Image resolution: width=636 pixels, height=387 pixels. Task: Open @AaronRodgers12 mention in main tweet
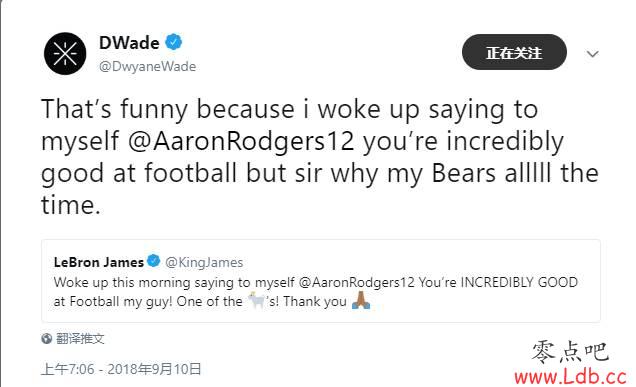pos(241,141)
